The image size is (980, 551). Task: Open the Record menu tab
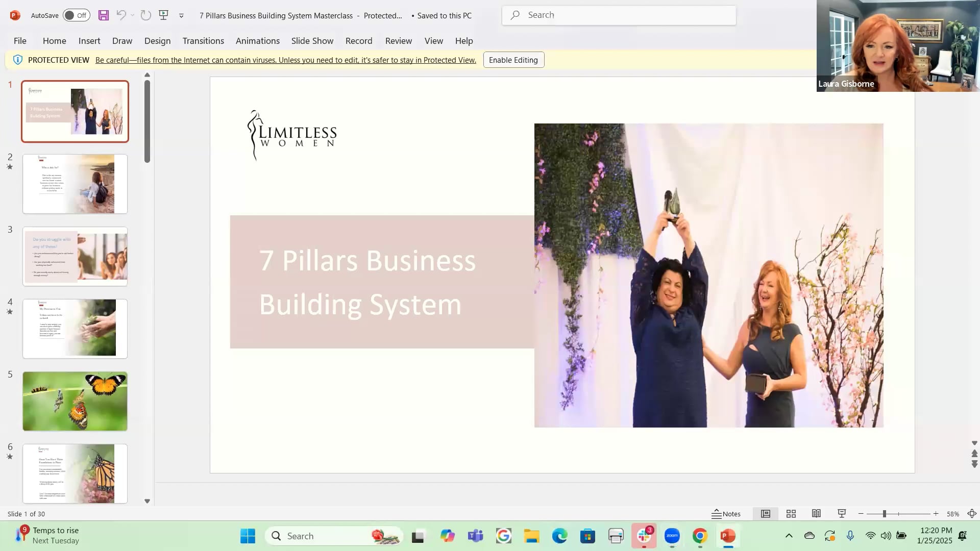click(359, 41)
